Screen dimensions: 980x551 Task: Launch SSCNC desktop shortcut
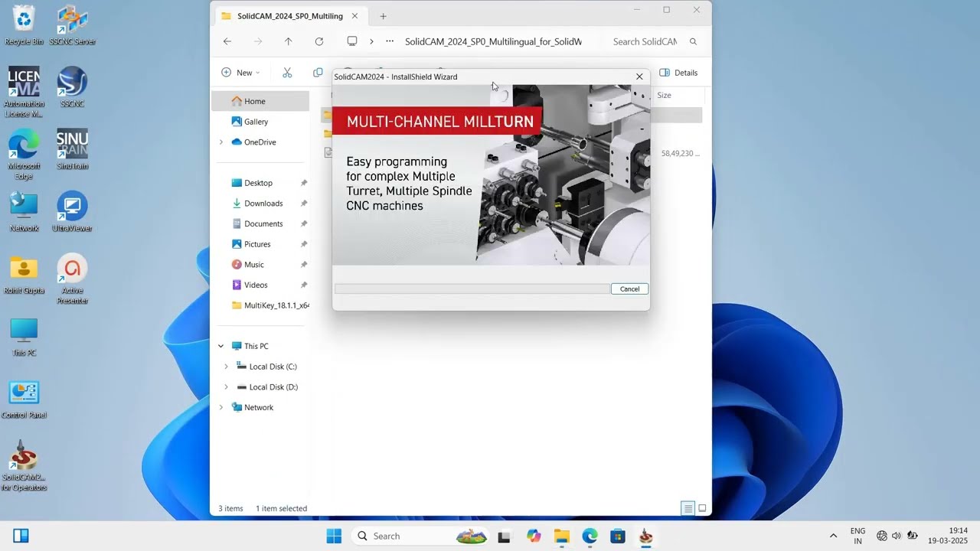[x=72, y=86]
